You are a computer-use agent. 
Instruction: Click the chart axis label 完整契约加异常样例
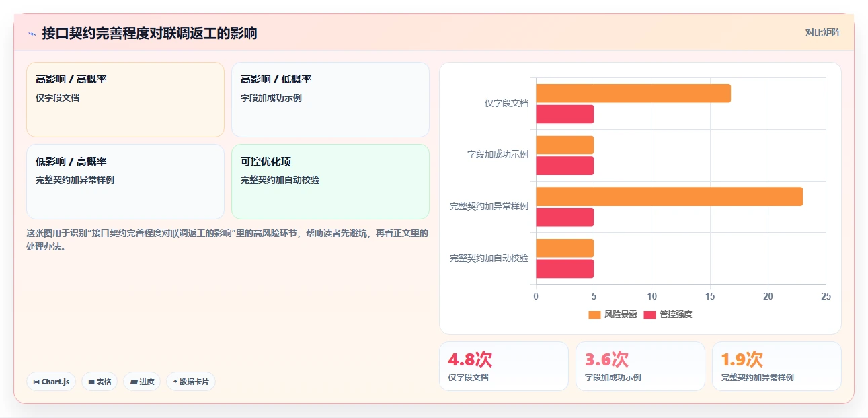pos(489,206)
